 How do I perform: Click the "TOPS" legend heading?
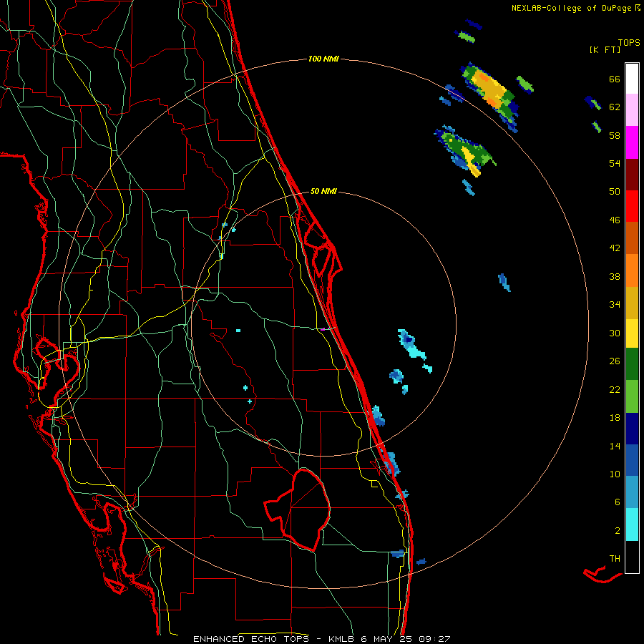coord(629,43)
